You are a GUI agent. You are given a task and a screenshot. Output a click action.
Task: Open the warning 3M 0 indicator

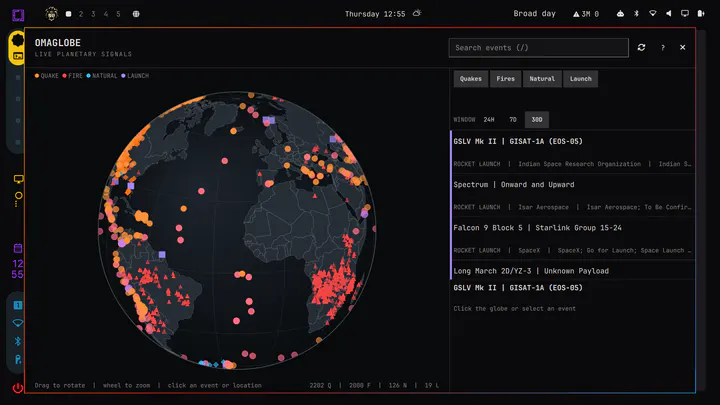(x=586, y=14)
